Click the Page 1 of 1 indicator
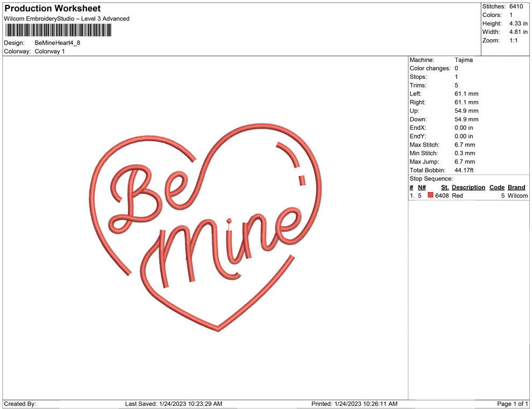This screenshot has width=532, height=409. (x=513, y=404)
